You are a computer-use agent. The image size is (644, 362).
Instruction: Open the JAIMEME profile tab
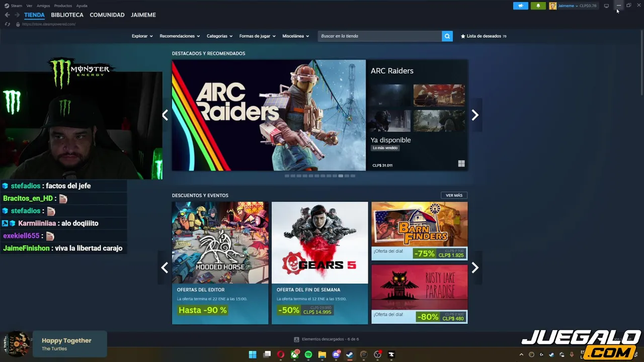tap(143, 15)
